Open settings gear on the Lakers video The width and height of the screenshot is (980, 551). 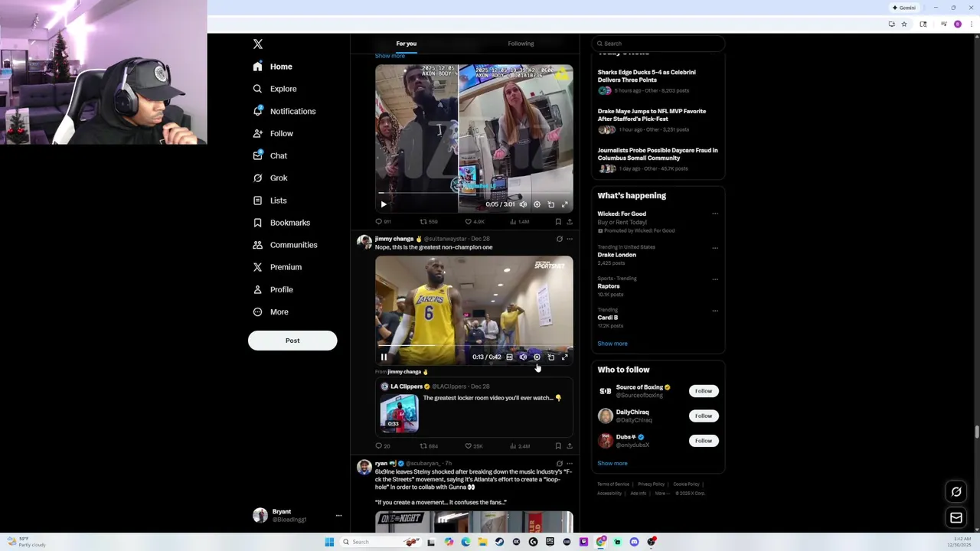point(537,357)
